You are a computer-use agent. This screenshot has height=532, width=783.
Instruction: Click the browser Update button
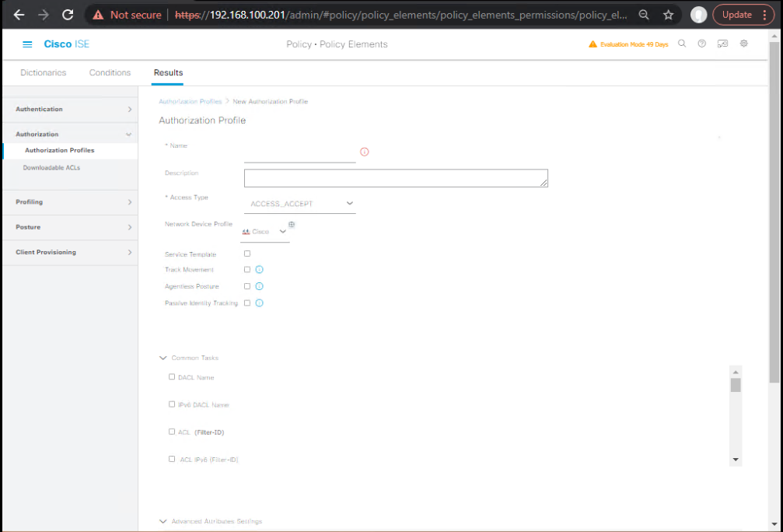(x=736, y=15)
